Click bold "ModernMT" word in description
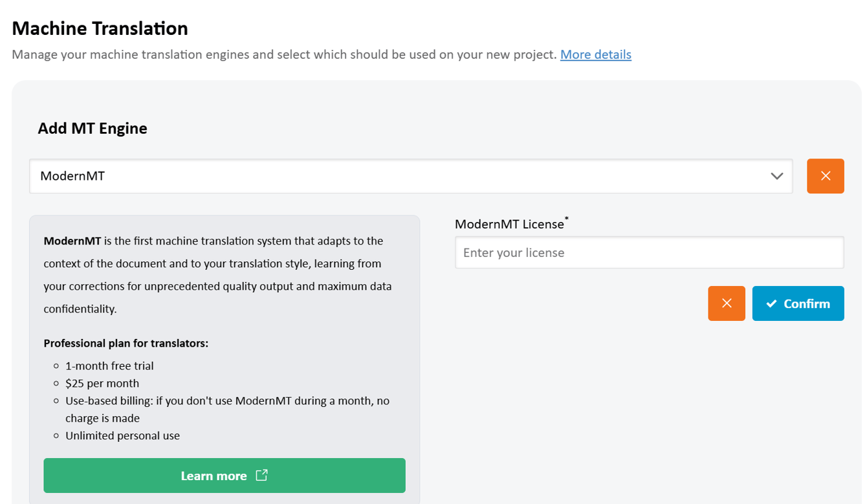867x504 pixels. coord(72,241)
